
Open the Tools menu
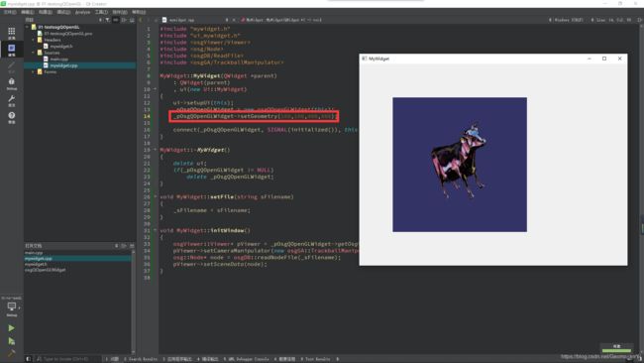[x=101, y=12]
